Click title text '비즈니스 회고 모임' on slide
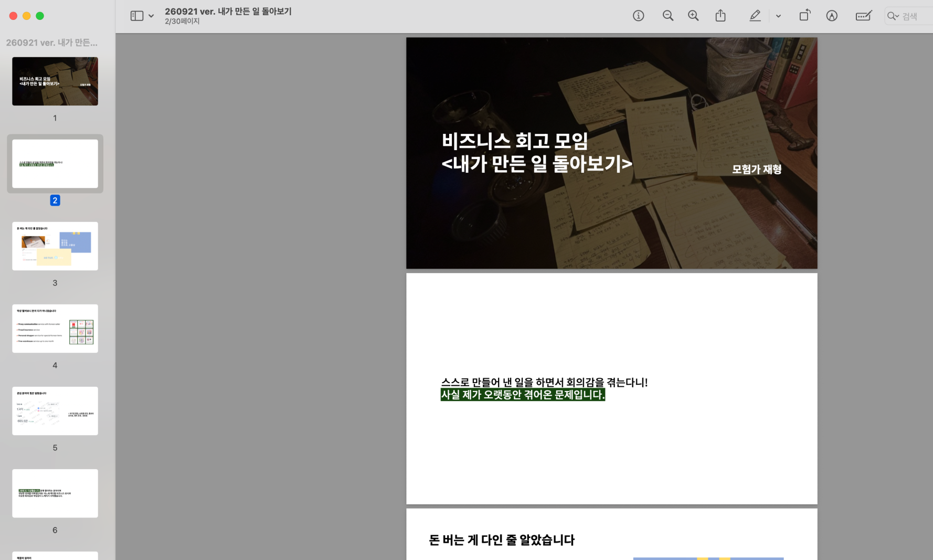The height and width of the screenshot is (560, 933). coord(515,141)
